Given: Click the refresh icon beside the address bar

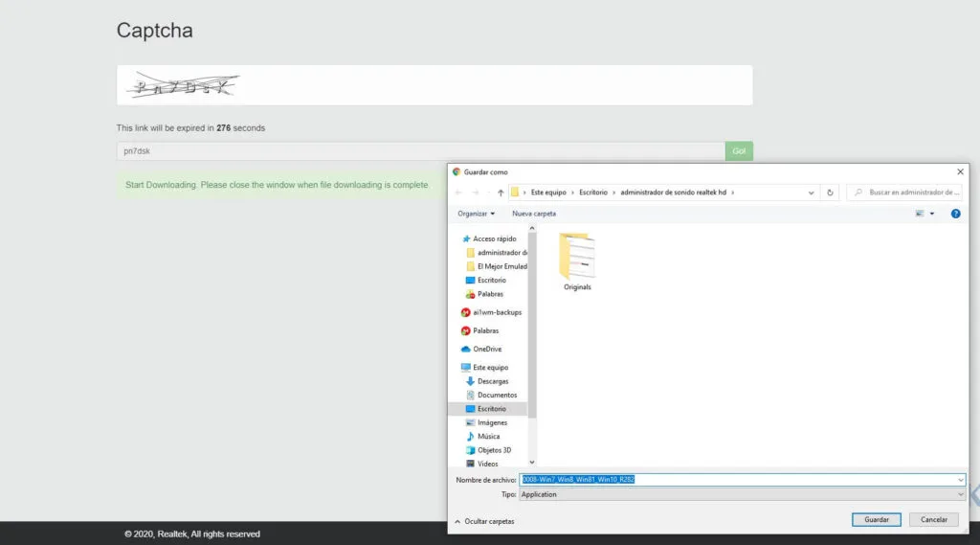Looking at the screenshot, I should point(830,193).
